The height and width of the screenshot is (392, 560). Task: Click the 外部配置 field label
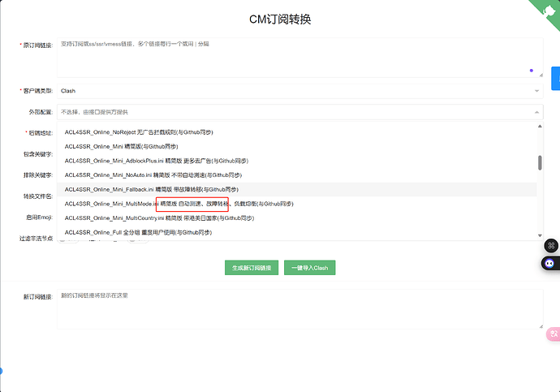41,112
